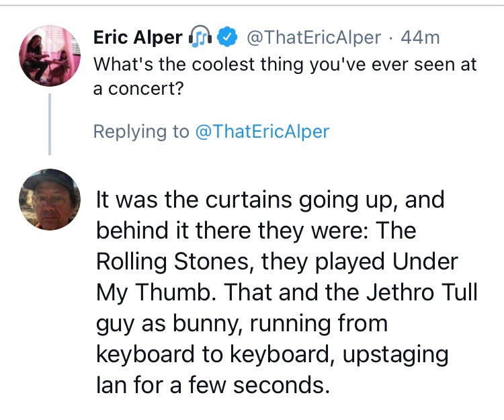Viewport: 504px width, 420px height.
Task: Click the "Replying to" label
Action: coord(141,131)
